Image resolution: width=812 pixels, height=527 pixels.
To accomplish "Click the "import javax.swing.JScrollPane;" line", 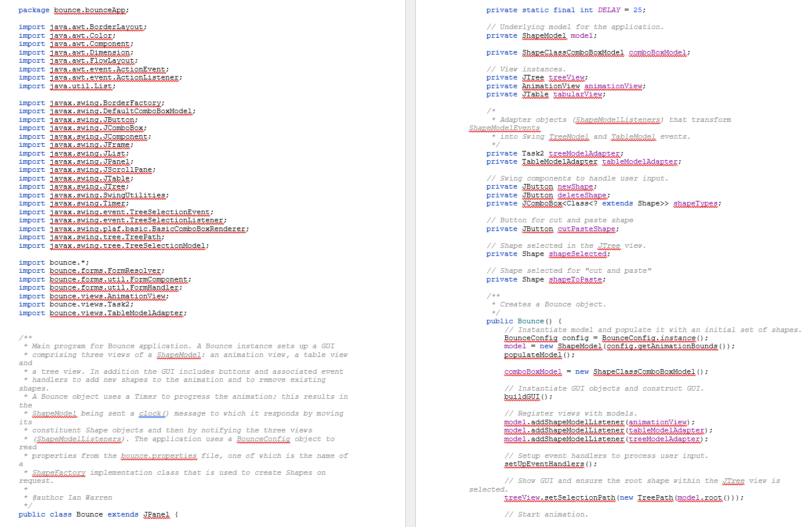I will 87,169.
